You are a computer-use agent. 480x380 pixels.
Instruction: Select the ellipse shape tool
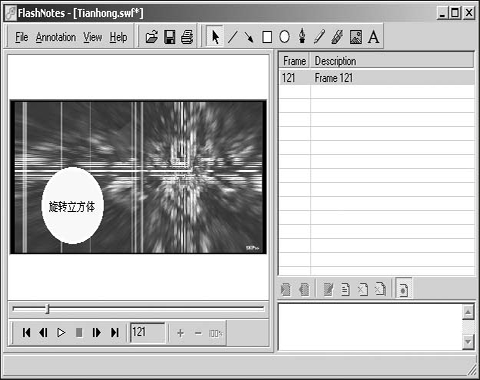tap(284, 37)
